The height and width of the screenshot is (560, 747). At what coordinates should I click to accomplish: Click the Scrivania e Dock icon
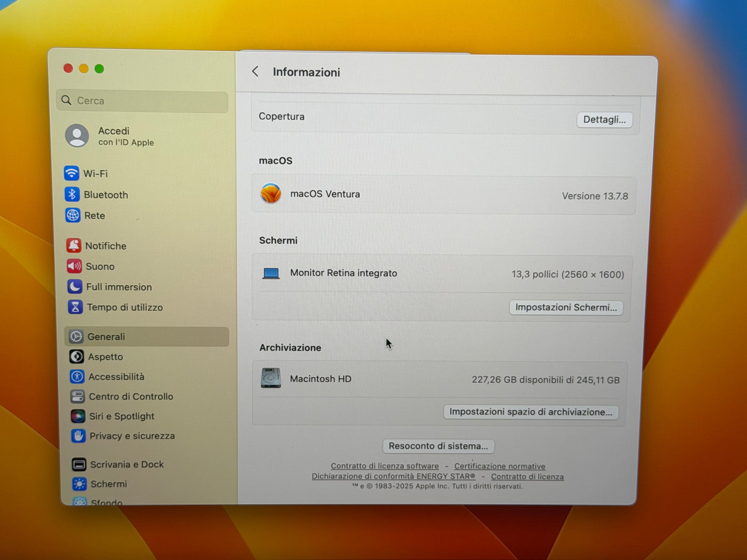click(79, 464)
